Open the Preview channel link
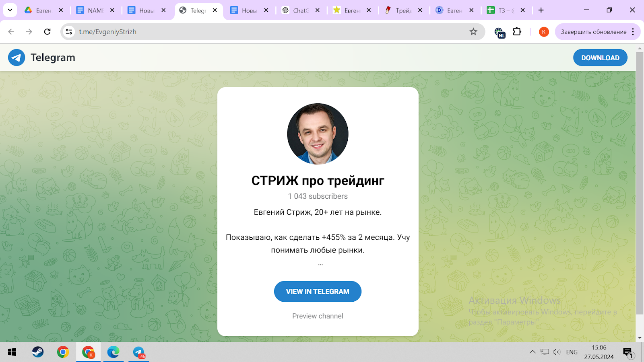This screenshot has width=644, height=362. pyautogui.click(x=318, y=316)
